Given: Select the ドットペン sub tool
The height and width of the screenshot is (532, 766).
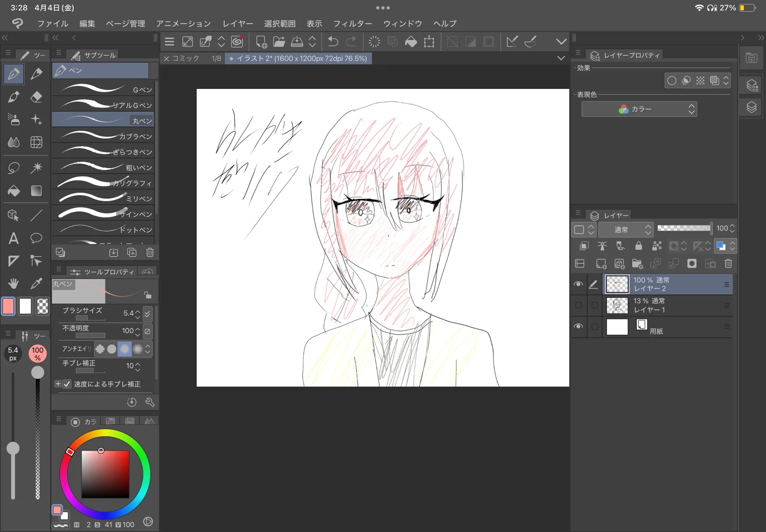Looking at the screenshot, I should click(103, 229).
